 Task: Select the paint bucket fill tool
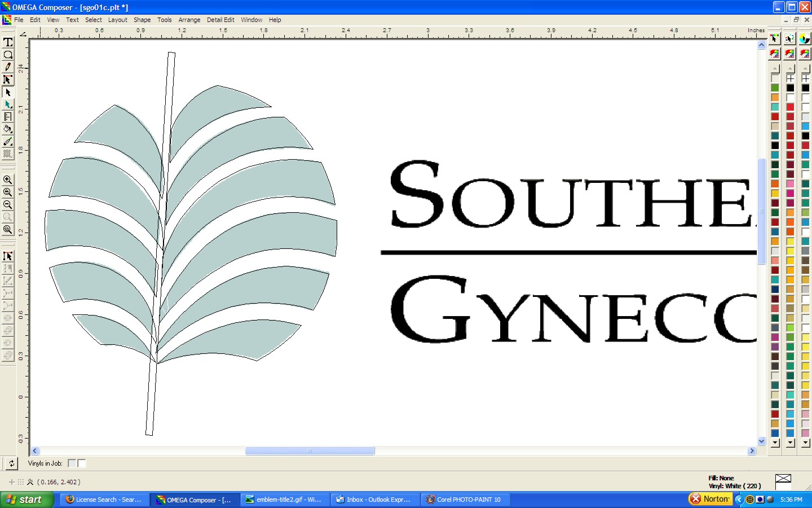click(x=8, y=129)
